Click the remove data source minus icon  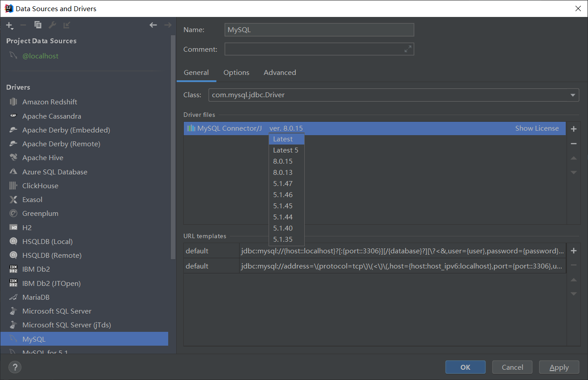[23, 25]
